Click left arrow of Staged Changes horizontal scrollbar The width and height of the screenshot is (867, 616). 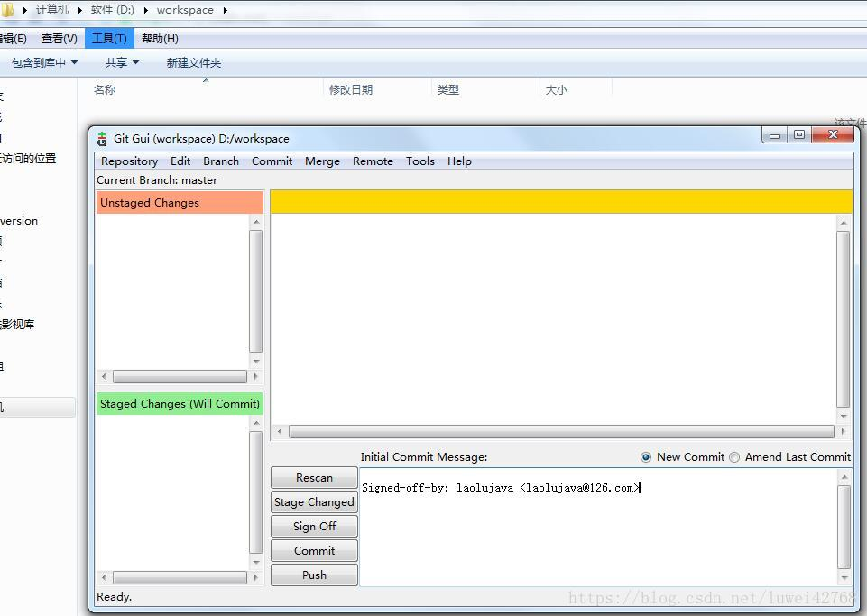pos(104,578)
